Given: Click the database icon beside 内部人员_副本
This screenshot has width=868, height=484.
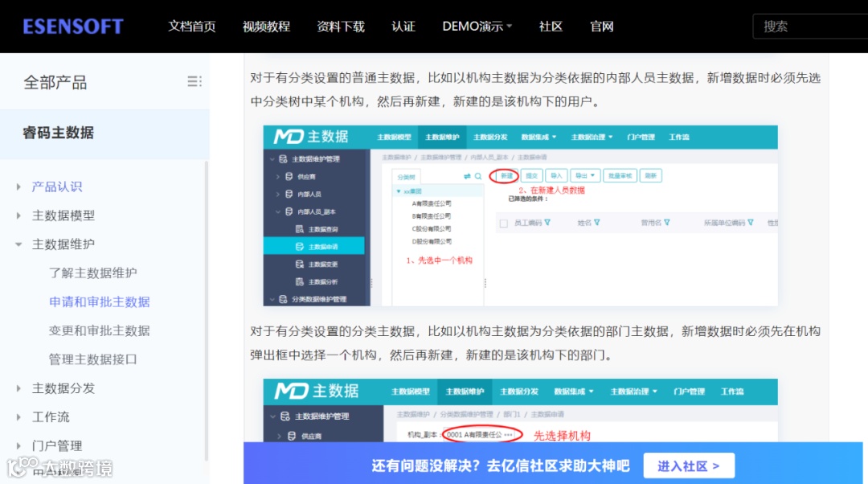Looking at the screenshot, I should [289, 211].
